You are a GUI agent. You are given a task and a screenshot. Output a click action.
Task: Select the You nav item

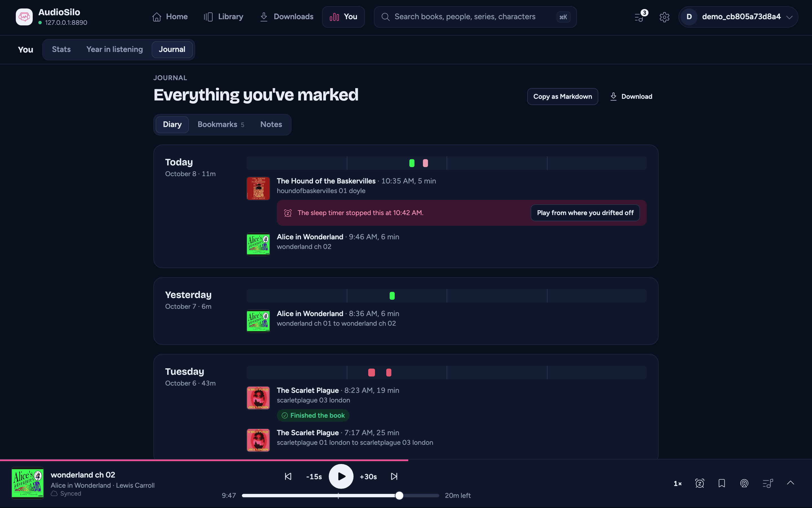tap(343, 17)
